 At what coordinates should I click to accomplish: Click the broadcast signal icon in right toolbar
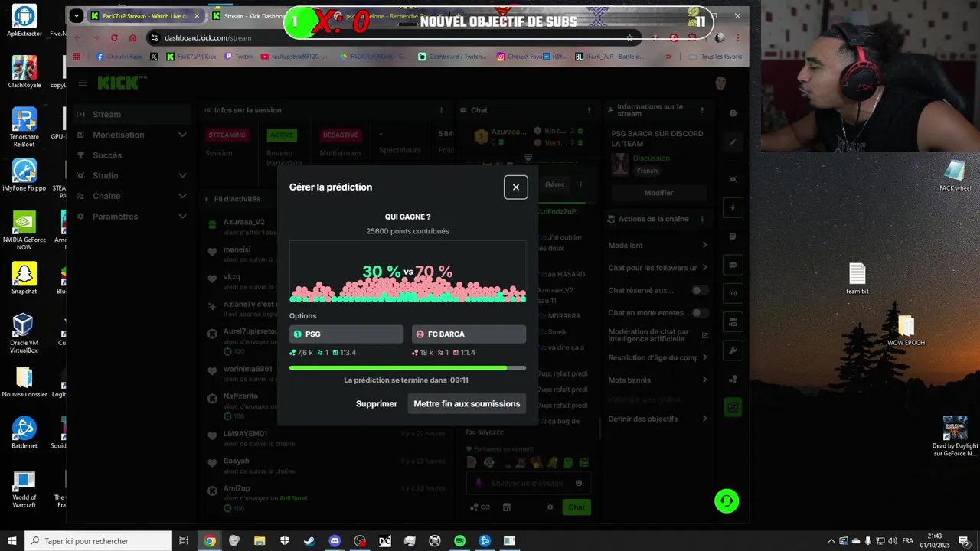point(733,293)
